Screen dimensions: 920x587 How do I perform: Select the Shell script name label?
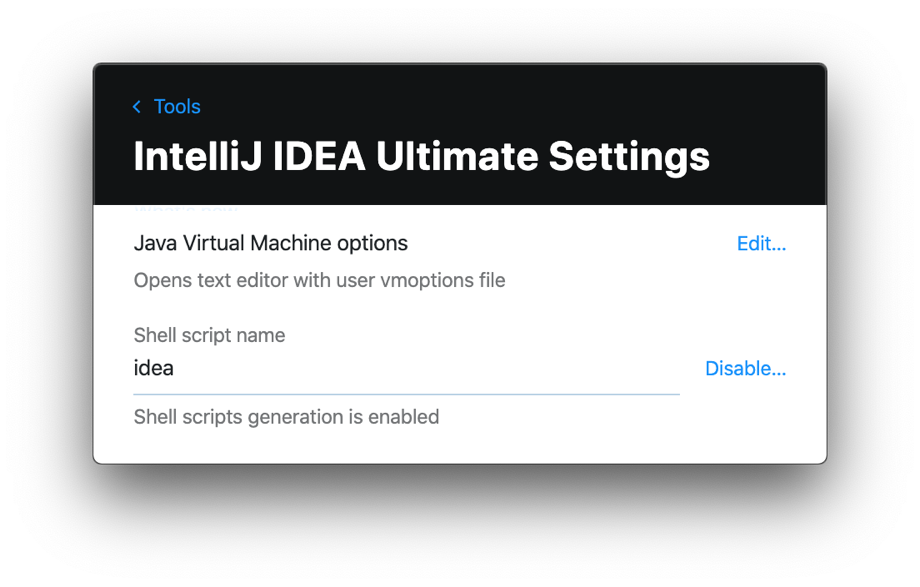click(x=209, y=335)
